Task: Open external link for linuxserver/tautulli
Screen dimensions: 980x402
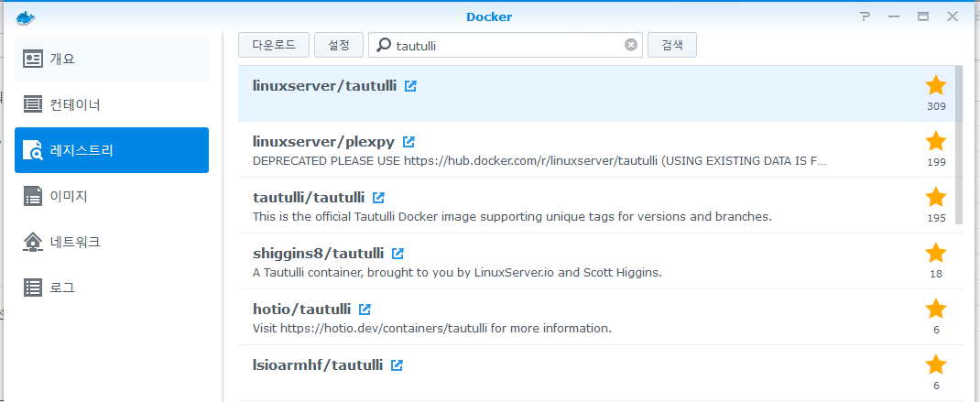Action: coord(410,86)
